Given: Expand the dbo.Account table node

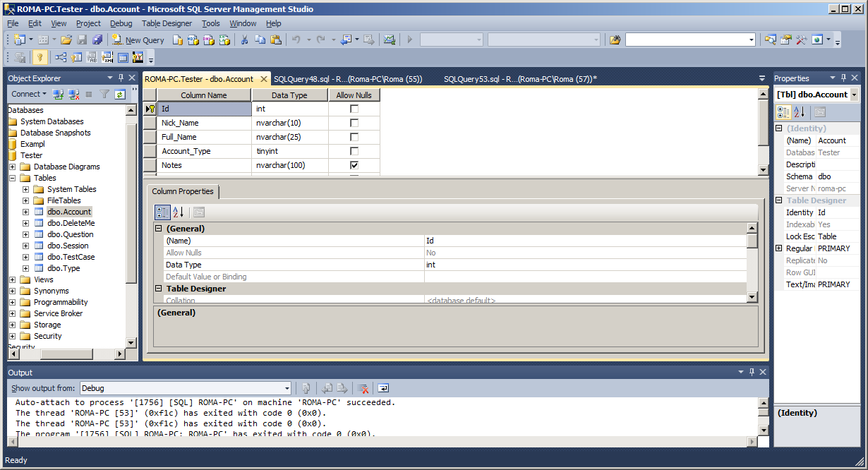Looking at the screenshot, I should (x=25, y=212).
